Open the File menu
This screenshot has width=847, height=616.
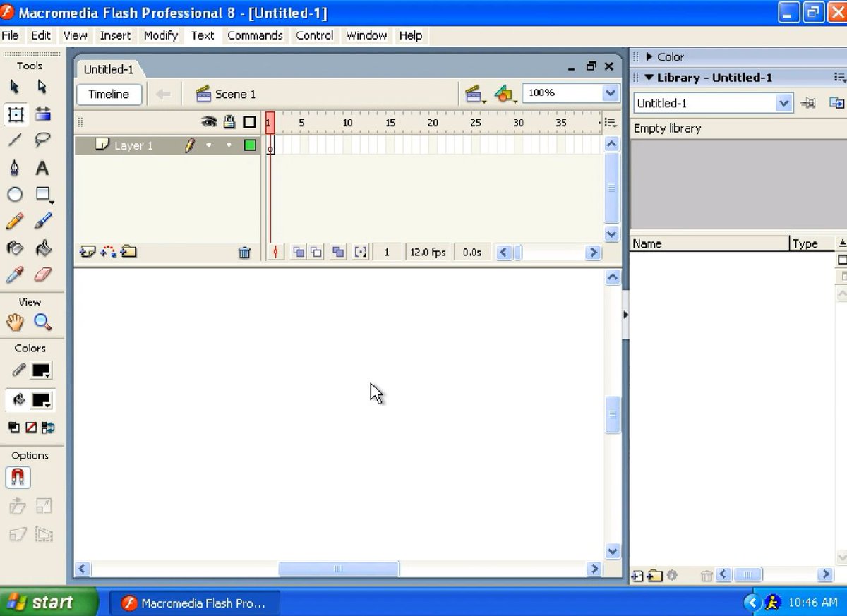coord(11,35)
